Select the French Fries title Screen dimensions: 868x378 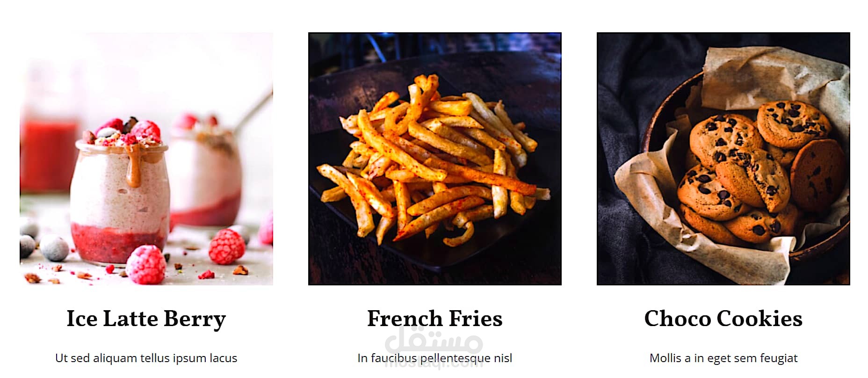tap(435, 319)
